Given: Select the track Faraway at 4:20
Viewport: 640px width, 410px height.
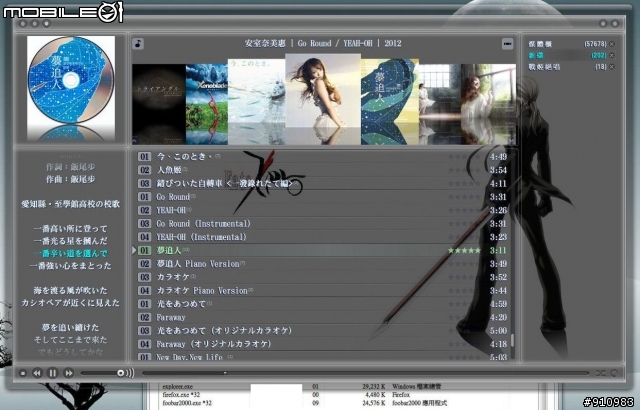Looking at the screenshot, I should click(322, 317).
